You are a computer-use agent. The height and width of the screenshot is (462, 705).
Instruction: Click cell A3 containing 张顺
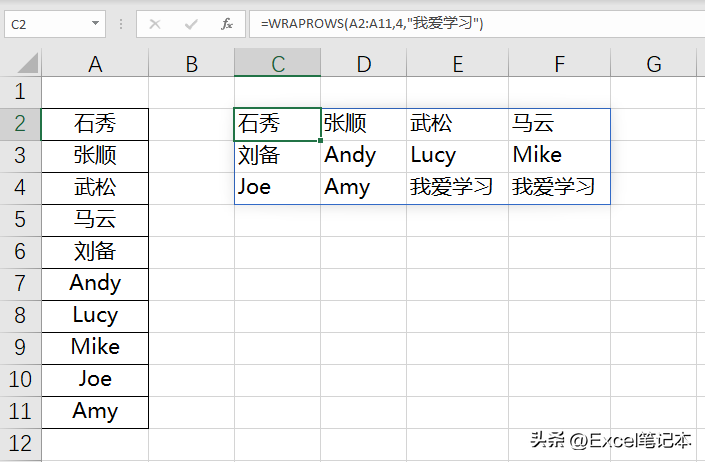pos(95,156)
